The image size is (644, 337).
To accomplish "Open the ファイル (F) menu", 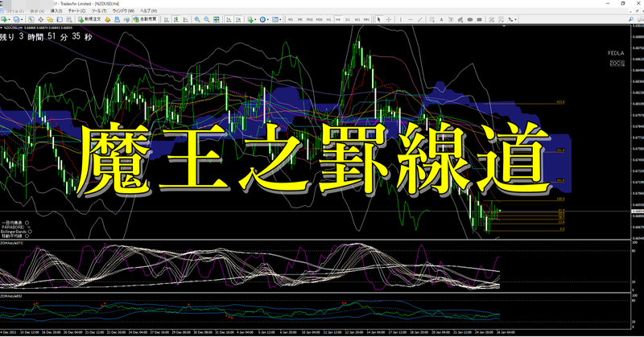I will [15, 10].
